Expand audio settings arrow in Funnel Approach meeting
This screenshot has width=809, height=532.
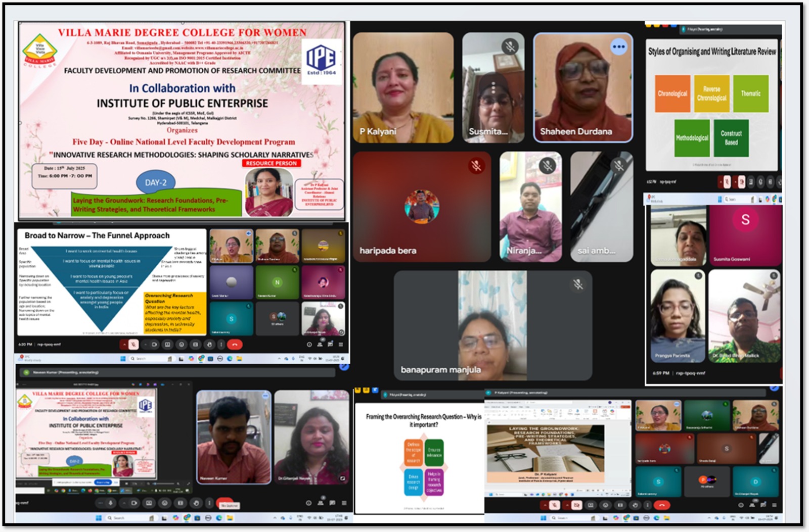124,345
